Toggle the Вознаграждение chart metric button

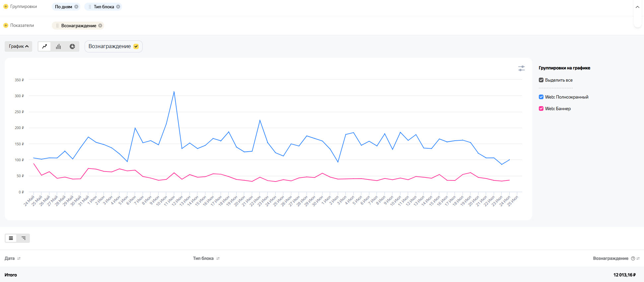click(x=113, y=46)
